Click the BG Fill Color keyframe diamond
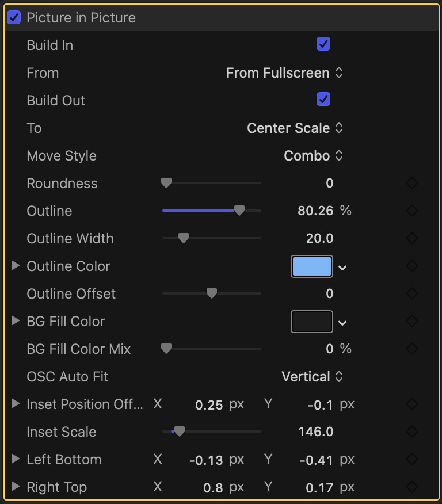The height and width of the screenshot is (504, 442). [411, 322]
